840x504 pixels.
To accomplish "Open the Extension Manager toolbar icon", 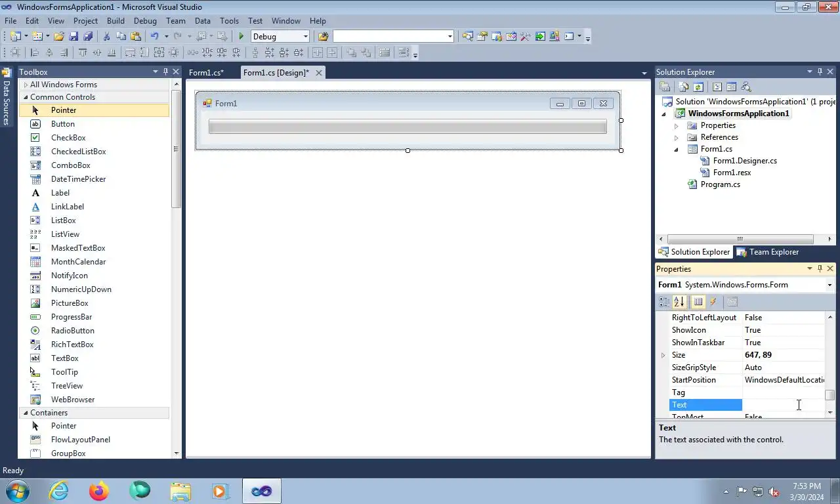I will (555, 37).
